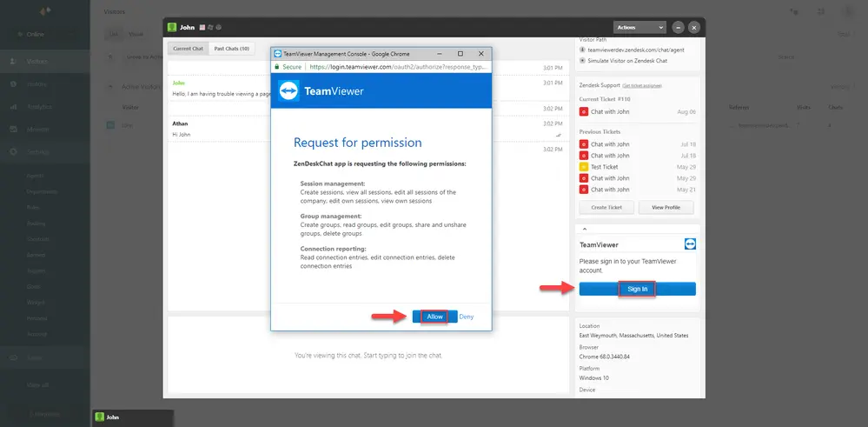Click the blue Sign In button
Screen dimensions: 868x427
(637, 289)
